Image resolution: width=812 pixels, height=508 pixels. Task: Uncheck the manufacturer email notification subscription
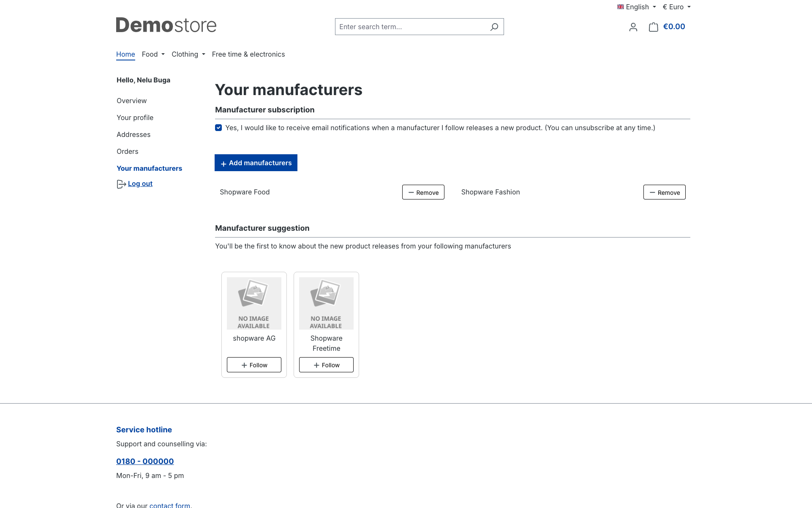coord(218,128)
